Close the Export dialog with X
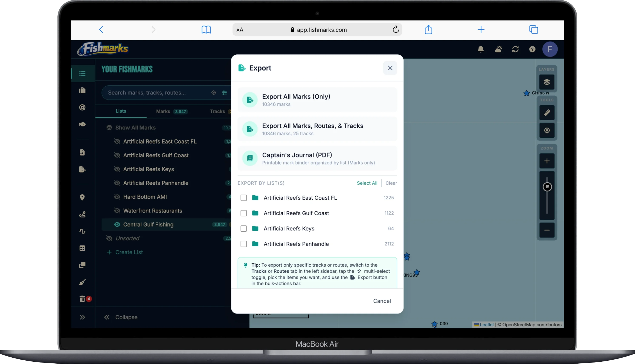Image resolution: width=635 pixels, height=364 pixels. (390, 68)
